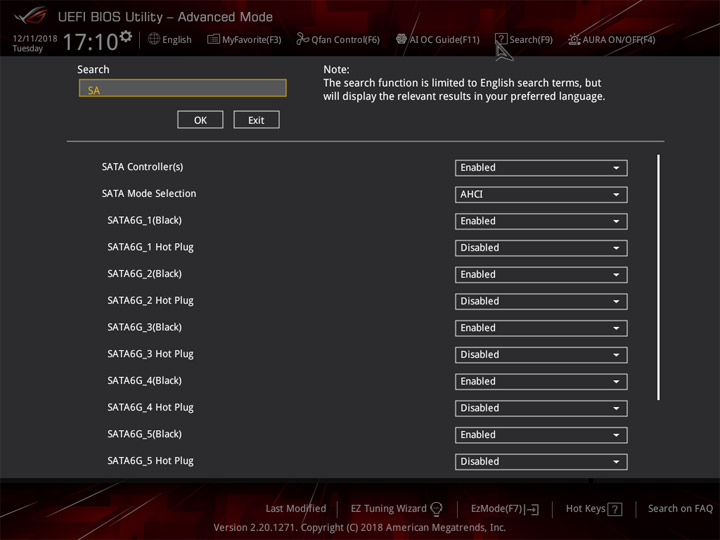Select the SATA6G_2(Black) label
Image resolution: width=720 pixels, height=540 pixels.
pos(145,274)
